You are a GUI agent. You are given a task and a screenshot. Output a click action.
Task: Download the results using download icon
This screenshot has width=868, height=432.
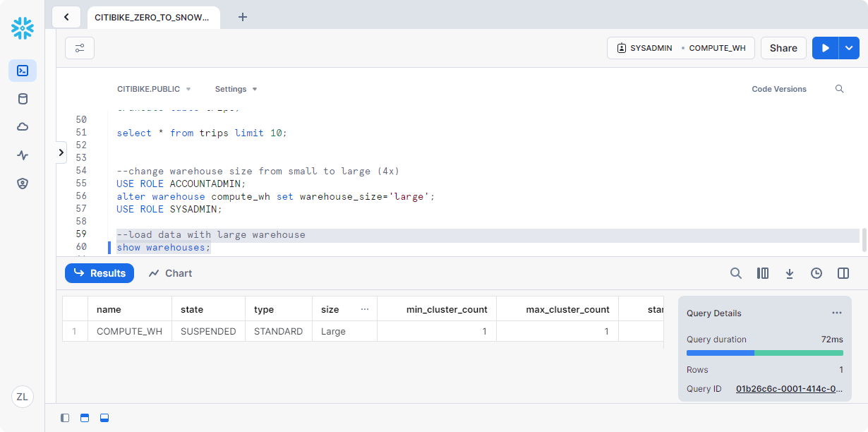coord(790,273)
